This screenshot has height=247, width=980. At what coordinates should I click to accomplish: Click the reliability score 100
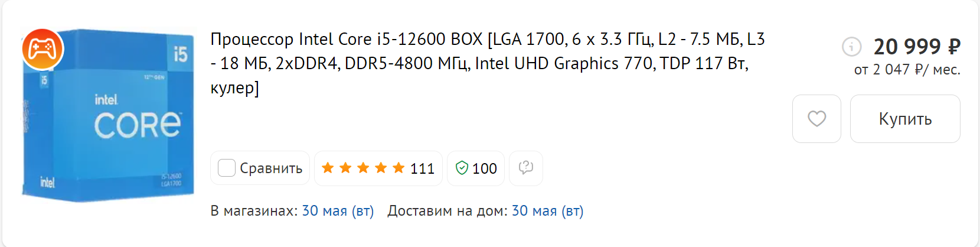[x=485, y=169]
